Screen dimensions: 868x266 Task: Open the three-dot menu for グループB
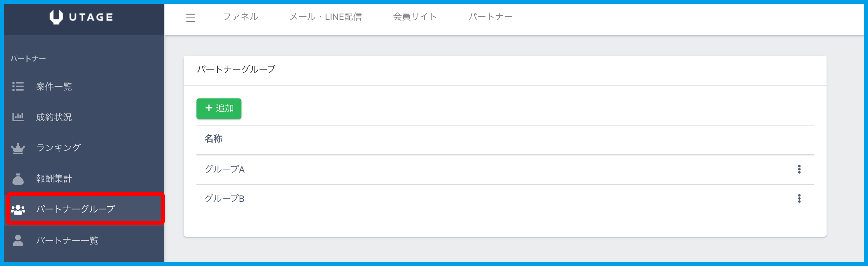click(799, 199)
